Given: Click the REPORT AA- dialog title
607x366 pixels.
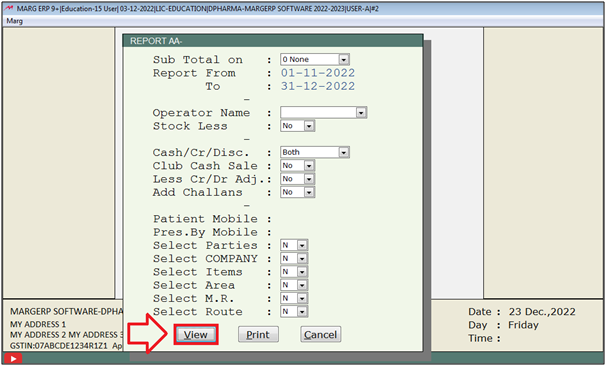Looking at the screenshot, I should pos(156,41).
